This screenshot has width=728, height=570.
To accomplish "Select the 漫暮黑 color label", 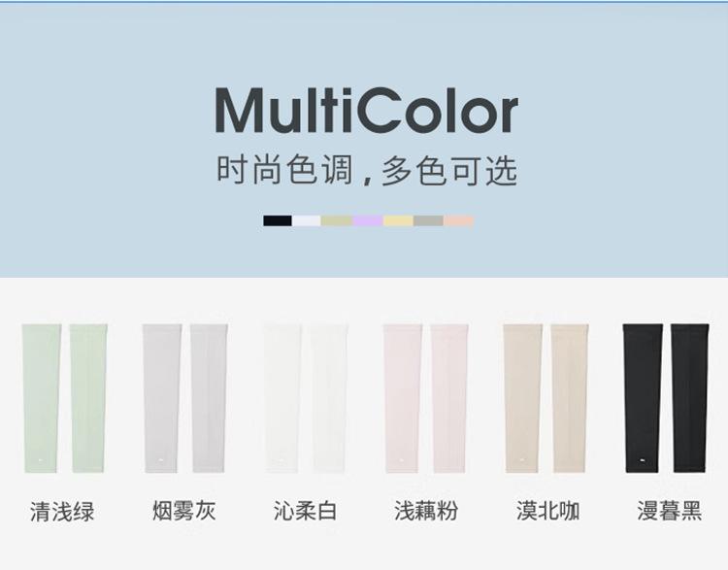I will [x=669, y=511].
